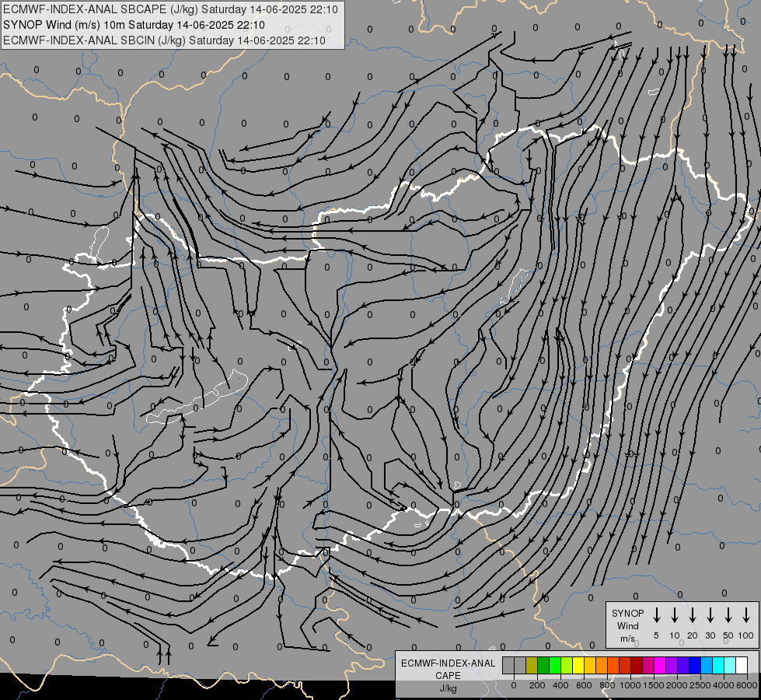Pick the cyan swatch before 4000 tick
Viewport: 761px width, 700px height.
[x=717, y=665]
